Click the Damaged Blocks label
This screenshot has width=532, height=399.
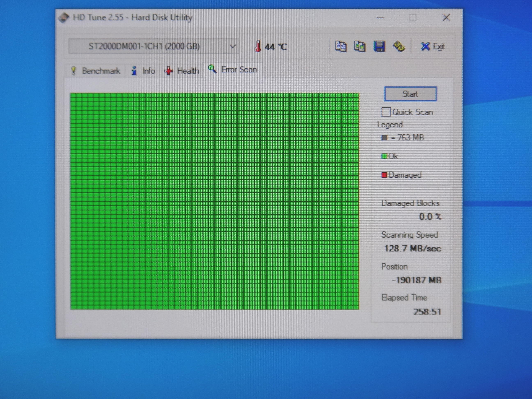pos(410,203)
